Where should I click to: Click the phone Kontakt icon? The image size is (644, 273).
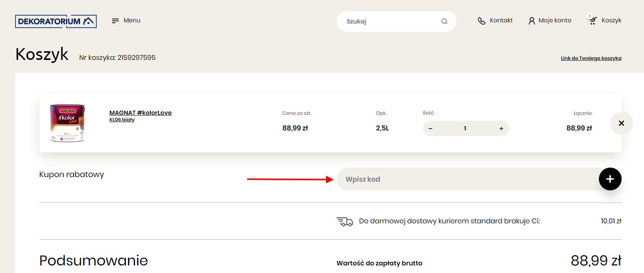(481, 21)
